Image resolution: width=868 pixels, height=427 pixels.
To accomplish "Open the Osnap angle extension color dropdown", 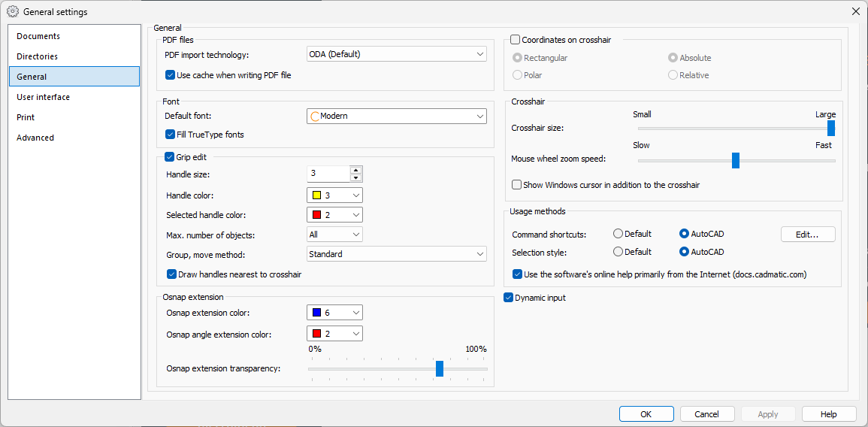I will (x=335, y=333).
